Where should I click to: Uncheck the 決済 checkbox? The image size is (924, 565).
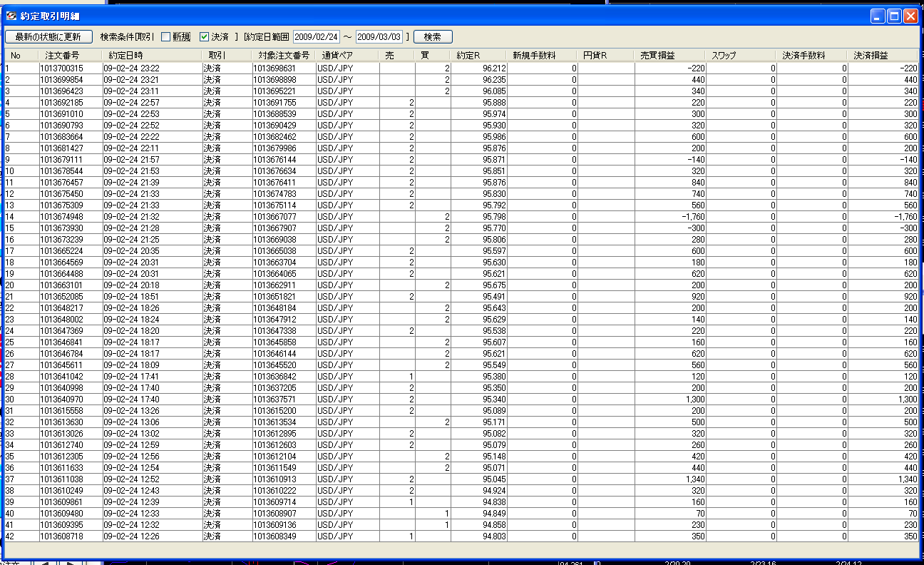[204, 36]
